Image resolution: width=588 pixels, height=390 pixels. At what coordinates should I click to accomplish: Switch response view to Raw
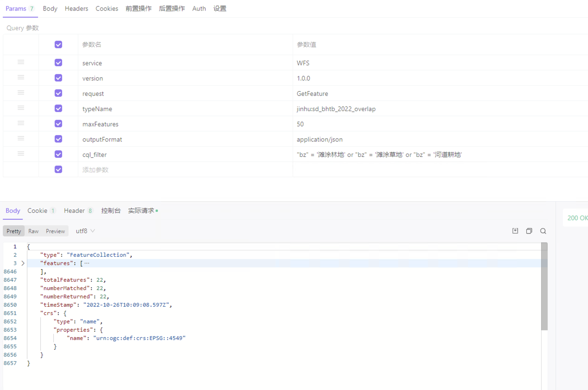pos(33,230)
